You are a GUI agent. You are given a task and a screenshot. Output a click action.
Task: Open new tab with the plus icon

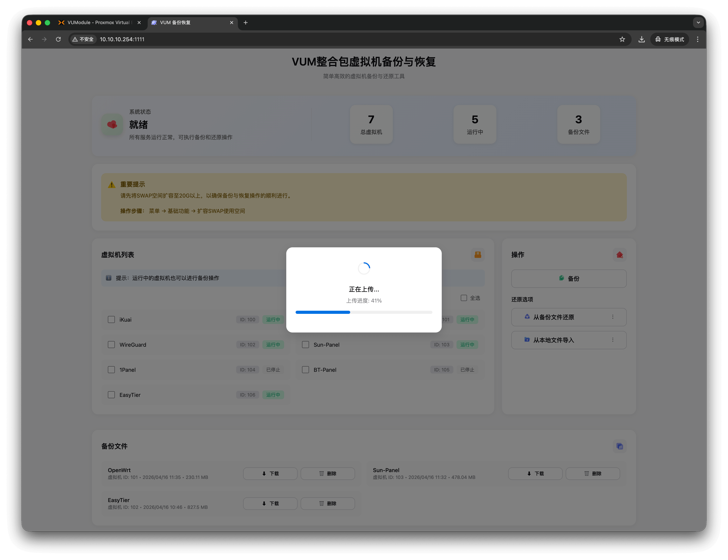coord(246,23)
